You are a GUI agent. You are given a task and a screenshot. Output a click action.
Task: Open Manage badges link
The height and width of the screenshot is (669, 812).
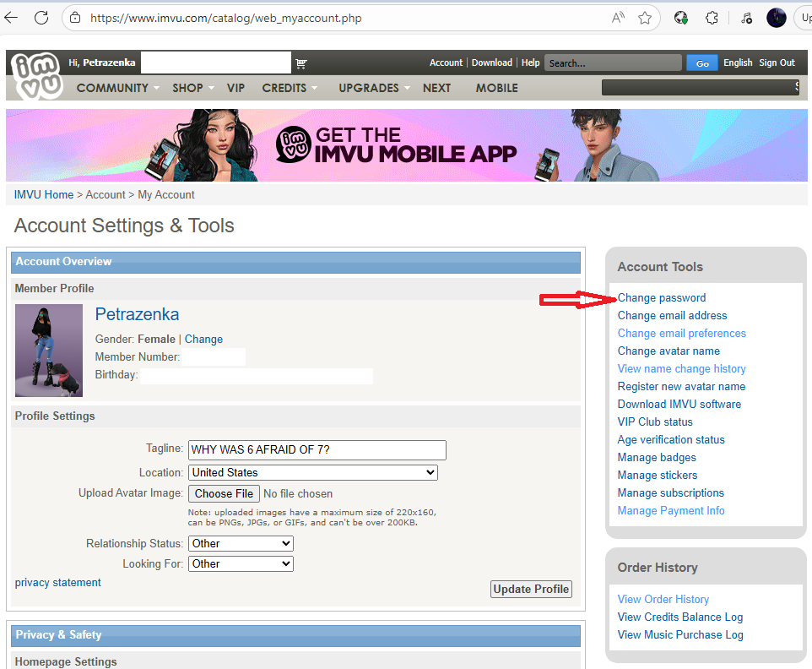657,458
